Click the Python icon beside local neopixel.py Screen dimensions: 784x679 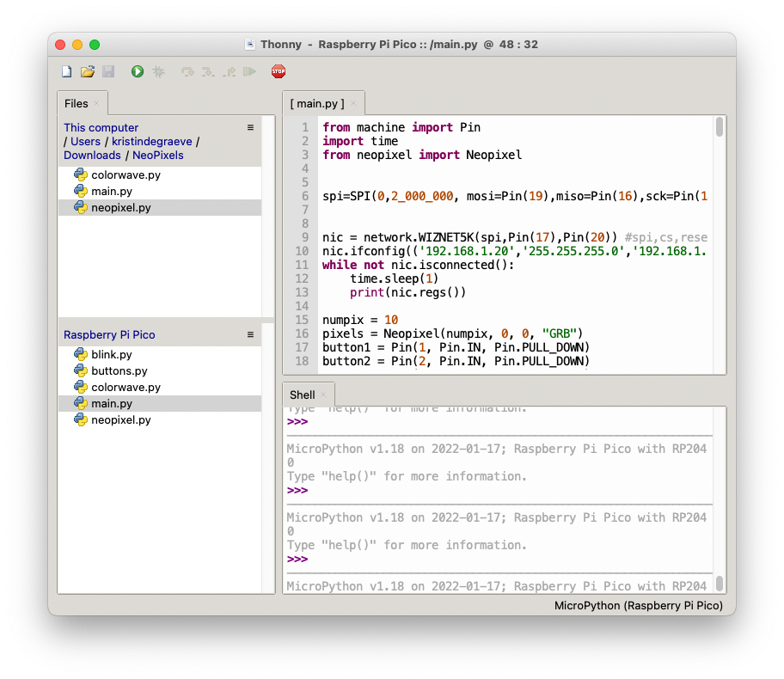(81, 207)
